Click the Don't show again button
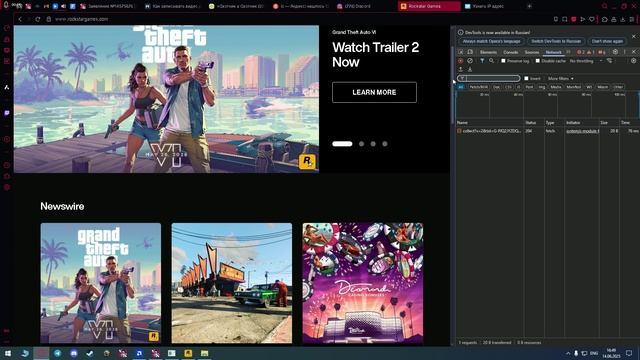Image resolution: width=640 pixels, height=360 pixels. click(x=607, y=41)
